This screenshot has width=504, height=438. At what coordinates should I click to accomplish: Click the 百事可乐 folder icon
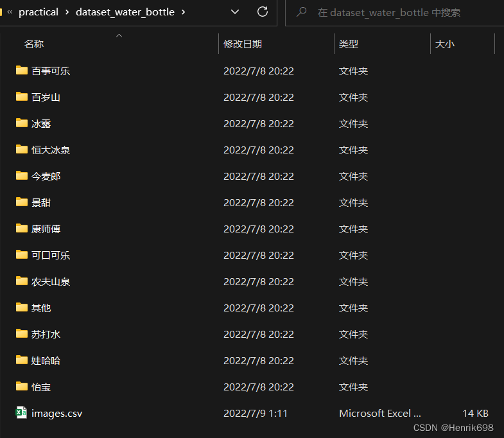point(22,70)
